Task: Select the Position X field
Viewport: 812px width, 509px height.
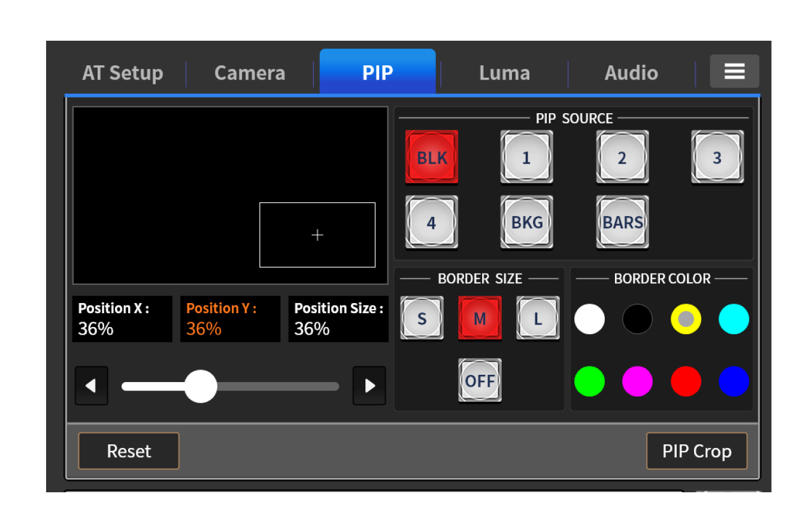Action: [122, 319]
